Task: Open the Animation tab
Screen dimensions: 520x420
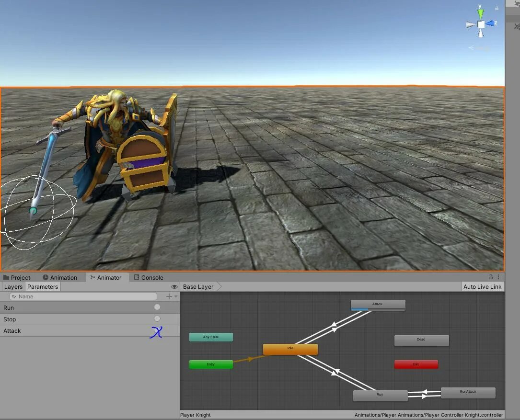Action: pyautogui.click(x=60, y=277)
